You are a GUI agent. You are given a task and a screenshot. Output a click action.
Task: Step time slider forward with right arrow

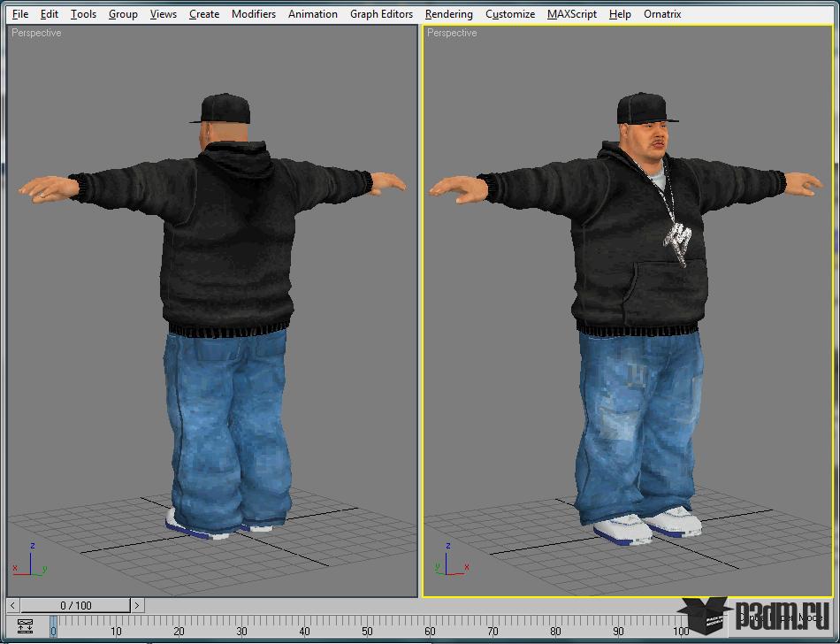[x=137, y=605]
